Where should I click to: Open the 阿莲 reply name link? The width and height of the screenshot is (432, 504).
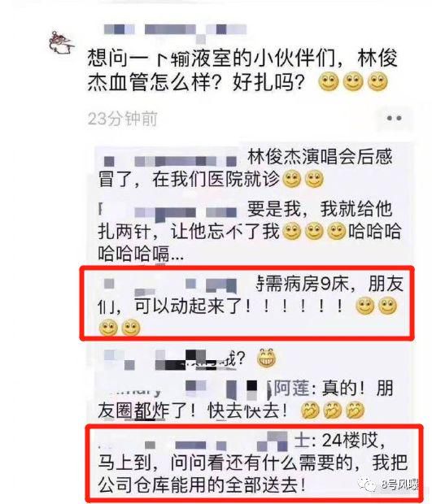[x=291, y=388]
